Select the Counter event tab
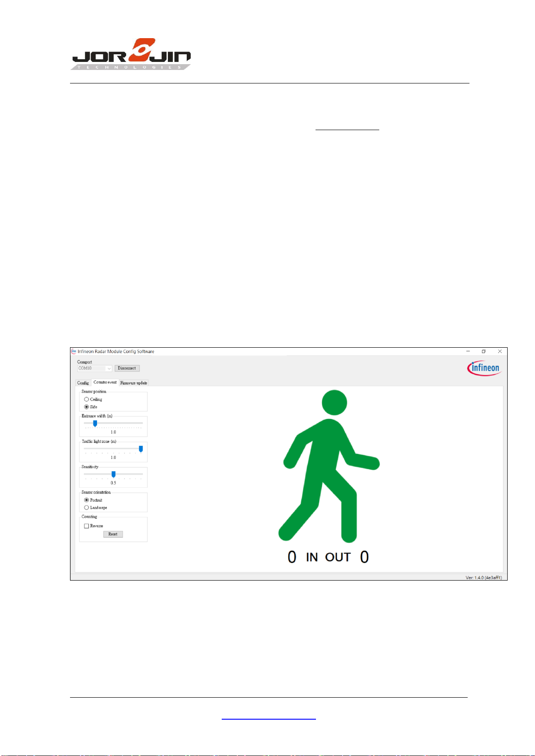 pyautogui.click(x=105, y=382)
